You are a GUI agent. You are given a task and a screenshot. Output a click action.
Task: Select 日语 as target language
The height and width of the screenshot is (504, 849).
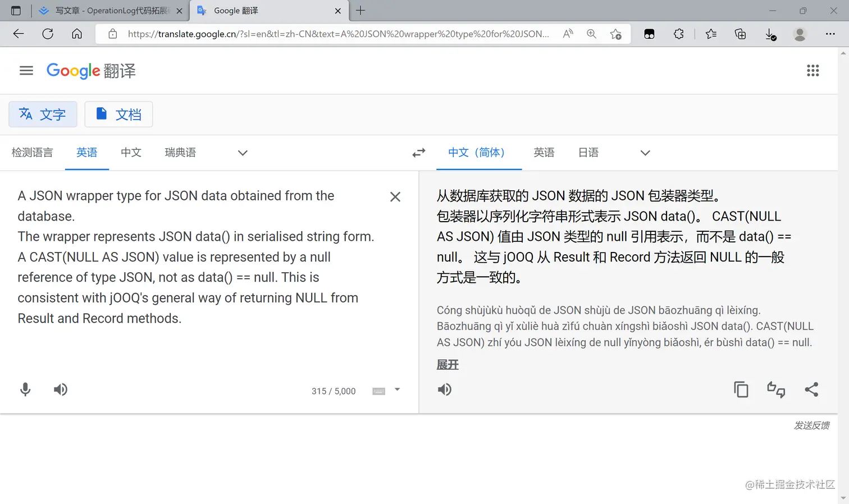(588, 153)
